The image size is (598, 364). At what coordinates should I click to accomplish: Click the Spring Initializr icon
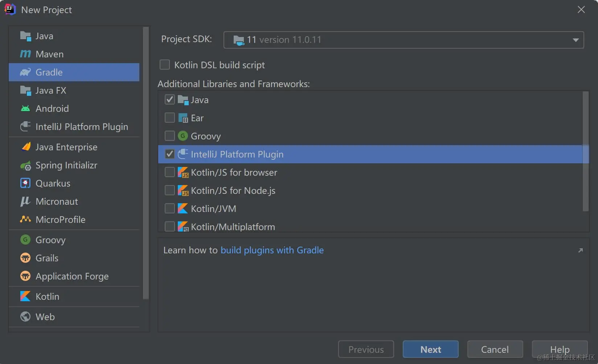coord(25,165)
